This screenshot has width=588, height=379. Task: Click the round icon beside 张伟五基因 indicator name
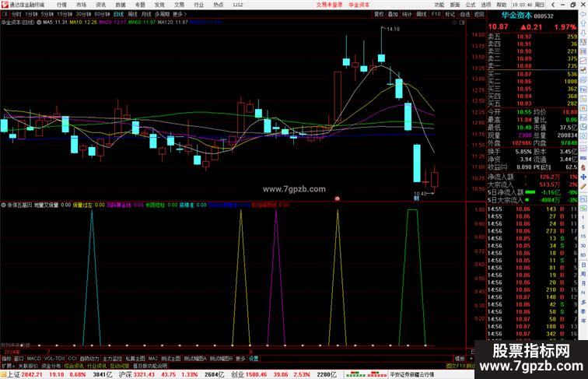3,205
